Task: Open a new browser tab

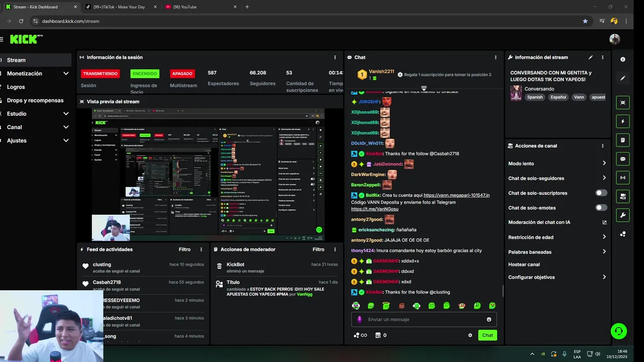Action: pos(247,7)
